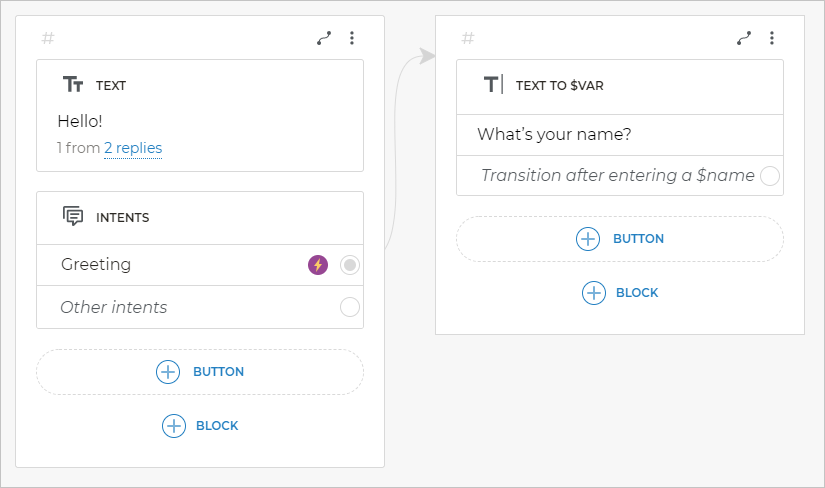Open the three-dot menu on right screen
825x488 pixels.
coord(772,38)
